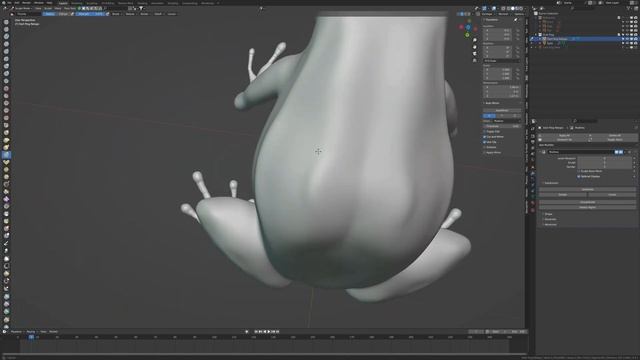640x360 pixels.
Task: Open the Sculpt Mode dropdown
Action: click(22, 8)
